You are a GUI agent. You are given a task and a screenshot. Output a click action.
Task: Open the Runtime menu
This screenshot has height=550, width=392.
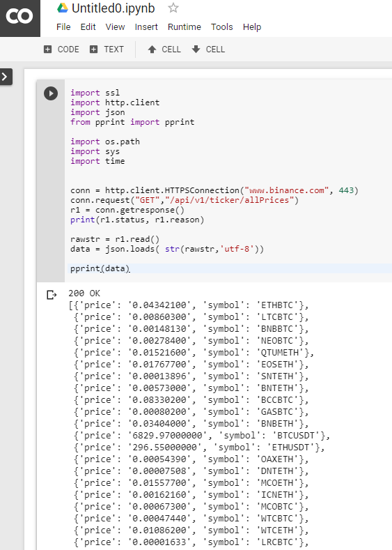pos(185,27)
